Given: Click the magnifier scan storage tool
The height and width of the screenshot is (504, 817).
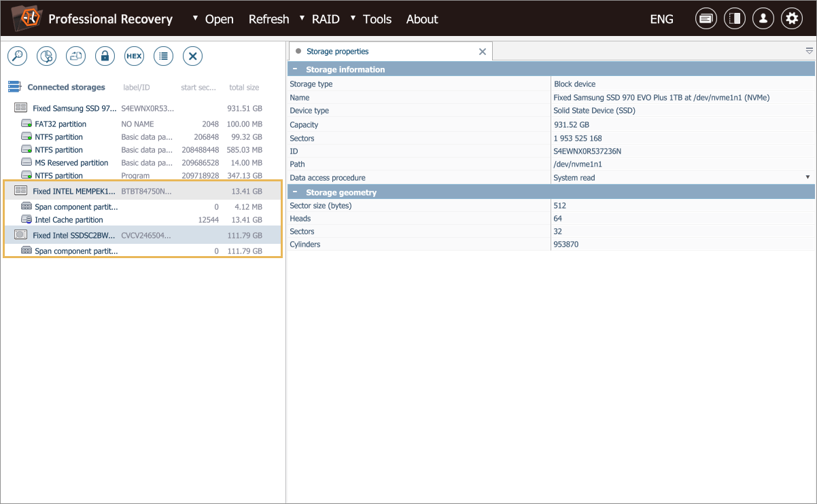Looking at the screenshot, I should (17, 56).
